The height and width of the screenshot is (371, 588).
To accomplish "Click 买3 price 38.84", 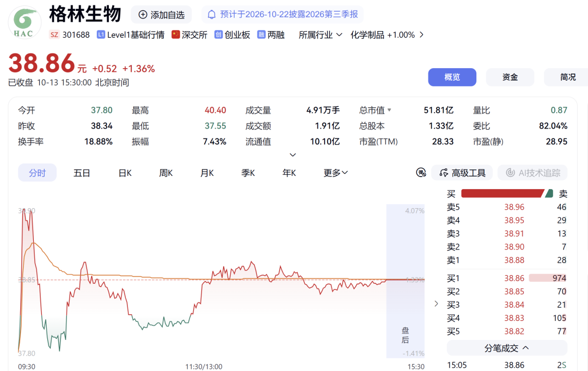I will (x=514, y=305).
